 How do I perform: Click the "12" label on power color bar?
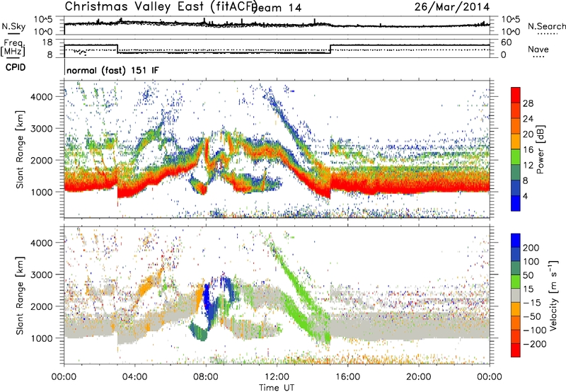tap(528, 166)
